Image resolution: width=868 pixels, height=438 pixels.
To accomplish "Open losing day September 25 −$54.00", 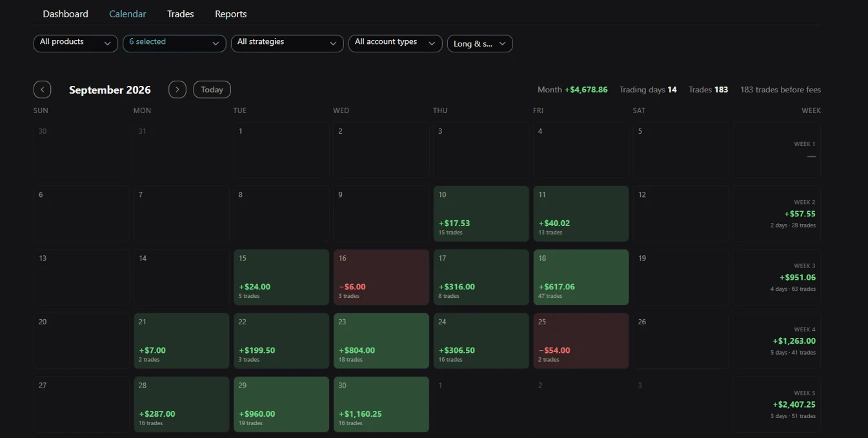I will point(581,341).
